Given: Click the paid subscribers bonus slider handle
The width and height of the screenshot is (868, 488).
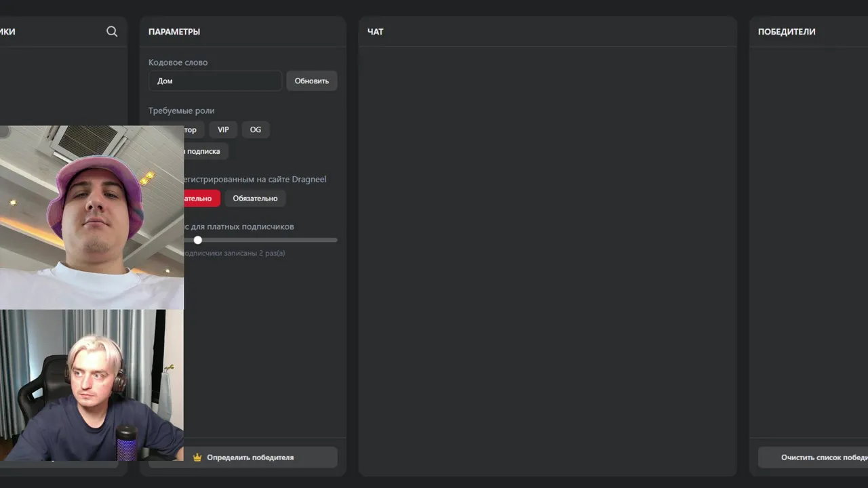Looking at the screenshot, I should click(x=198, y=240).
